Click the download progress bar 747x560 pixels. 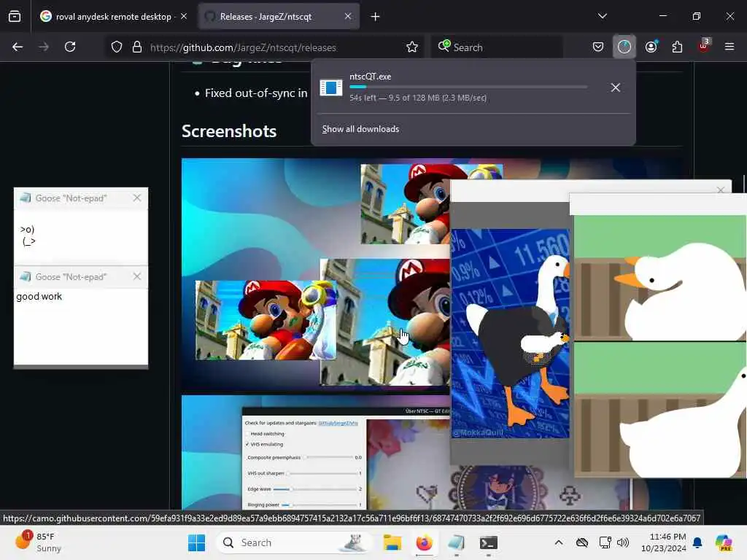click(468, 87)
